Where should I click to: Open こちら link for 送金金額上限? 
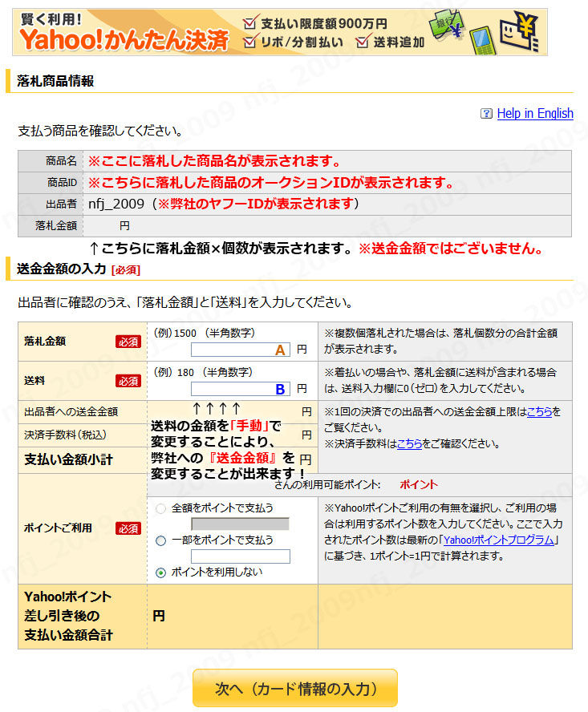pos(539,411)
